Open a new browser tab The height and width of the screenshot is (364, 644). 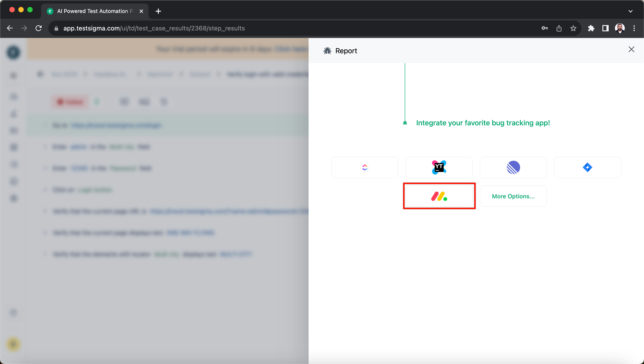[158, 11]
